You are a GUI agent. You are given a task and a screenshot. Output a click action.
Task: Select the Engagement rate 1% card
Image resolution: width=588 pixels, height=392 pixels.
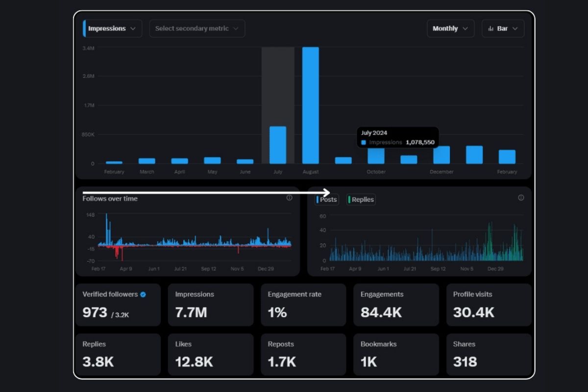(303, 305)
